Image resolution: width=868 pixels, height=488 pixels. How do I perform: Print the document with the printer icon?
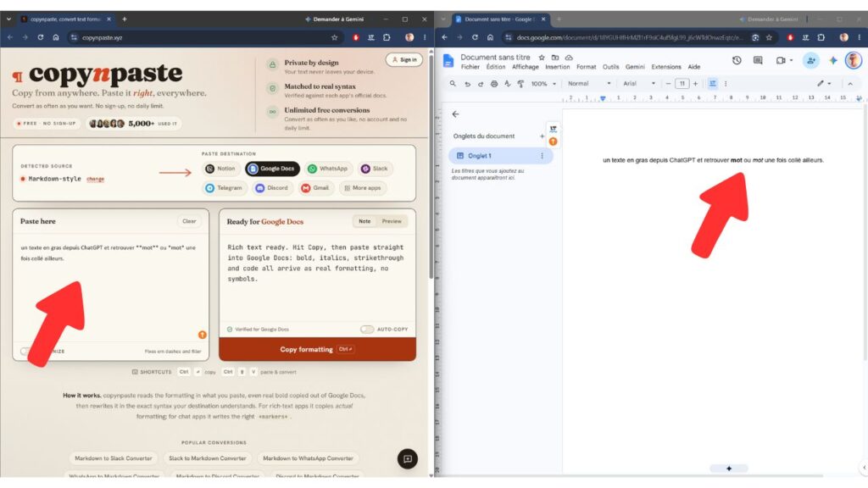pos(494,84)
